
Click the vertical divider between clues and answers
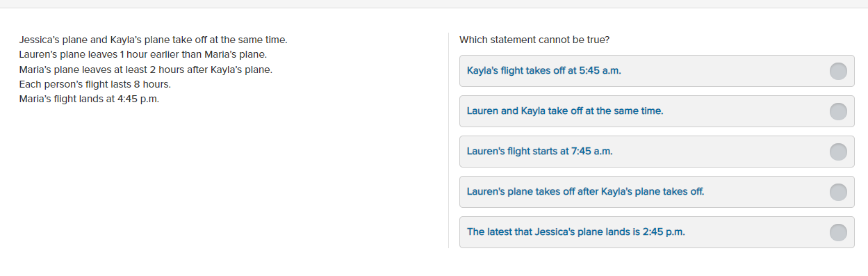[449, 140]
